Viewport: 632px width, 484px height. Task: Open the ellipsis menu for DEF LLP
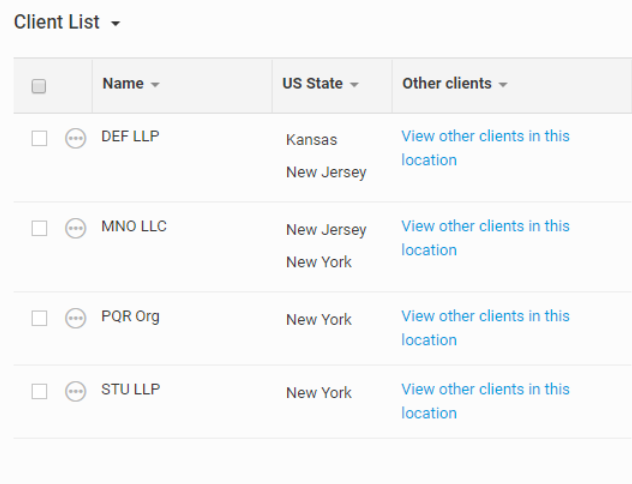coord(75,139)
